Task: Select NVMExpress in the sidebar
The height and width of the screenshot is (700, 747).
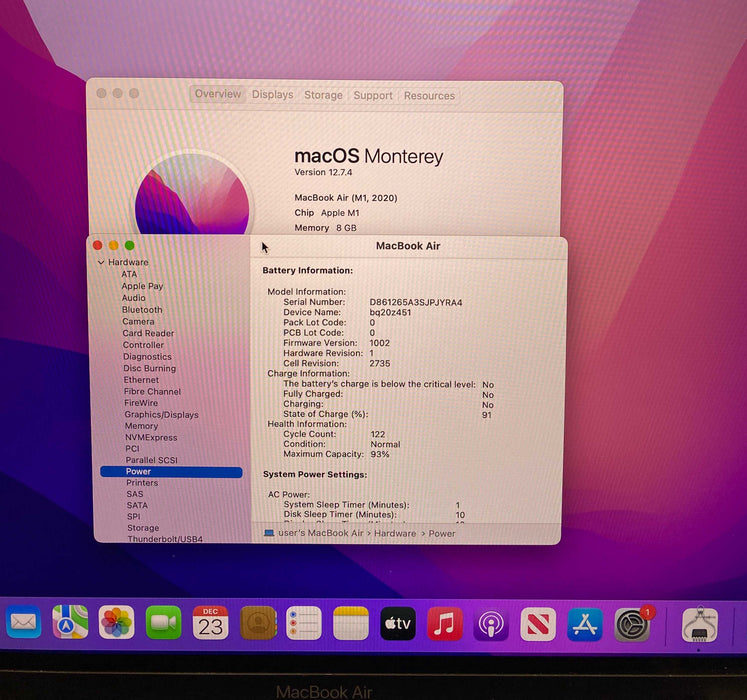Action: point(151,437)
